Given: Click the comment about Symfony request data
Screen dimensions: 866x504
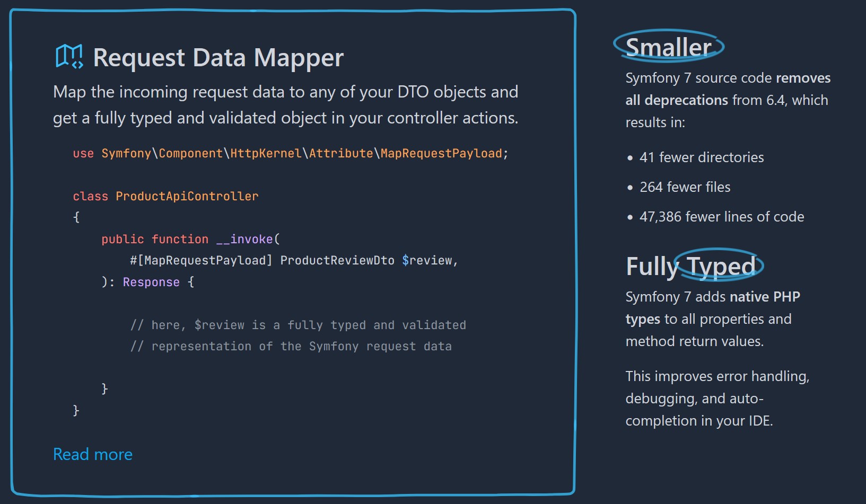Looking at the screenshot, I should point(291,347).
